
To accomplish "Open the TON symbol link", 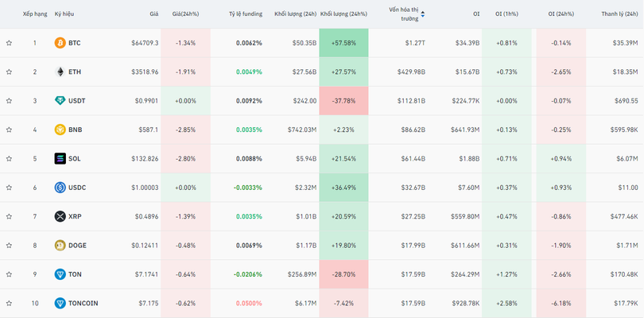I will [75, 274].
